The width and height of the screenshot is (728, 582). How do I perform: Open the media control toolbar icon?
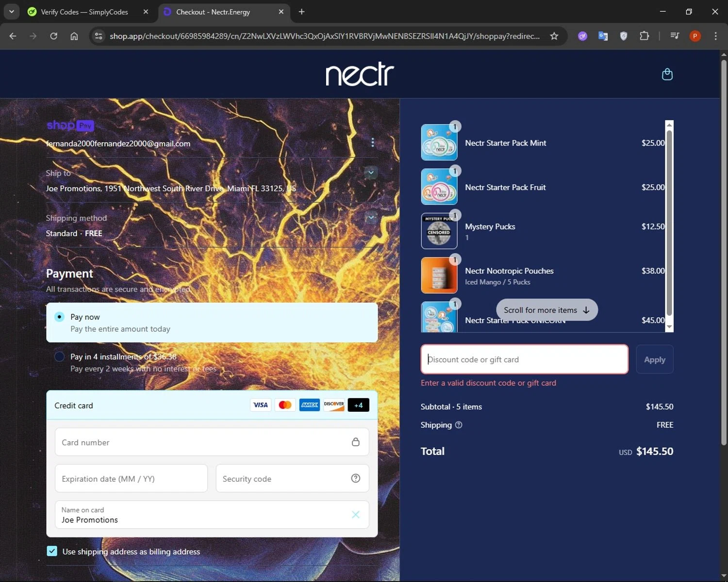click(674, 36)
